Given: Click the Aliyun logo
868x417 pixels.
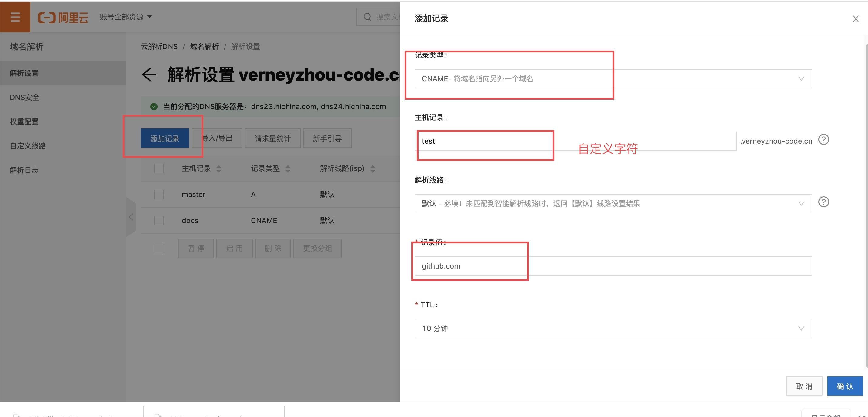Looking at the screenshot, I should [63, 17].
